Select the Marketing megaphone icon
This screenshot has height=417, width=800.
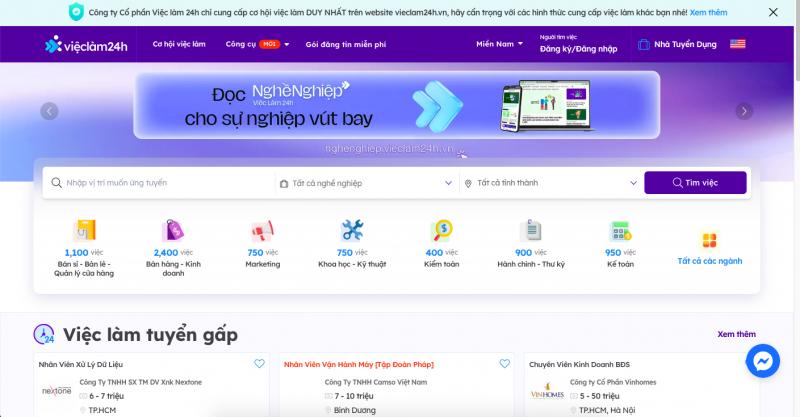(x=263, y=231)
